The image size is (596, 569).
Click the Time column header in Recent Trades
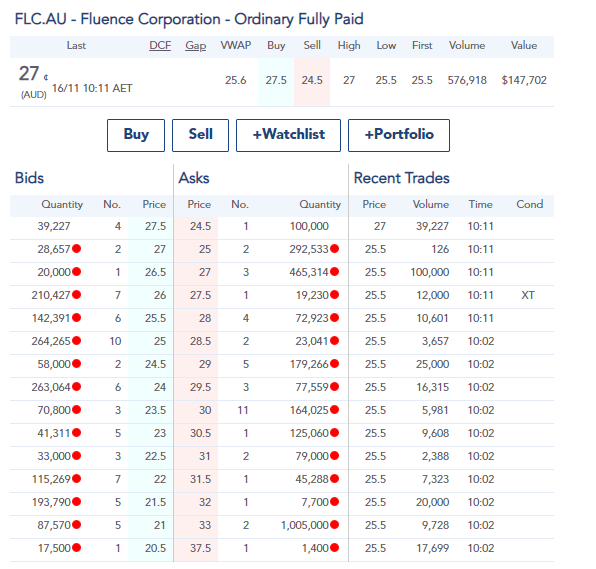(480, 204)
